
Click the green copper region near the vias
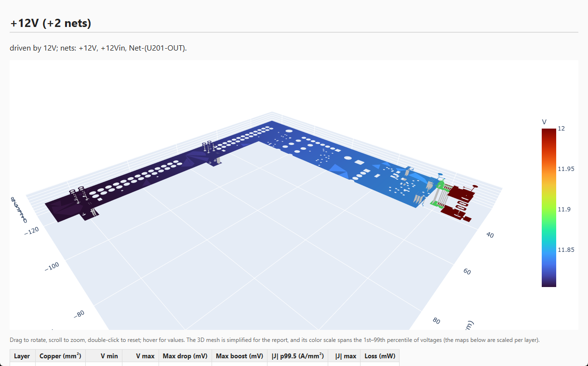coord(440,184)
